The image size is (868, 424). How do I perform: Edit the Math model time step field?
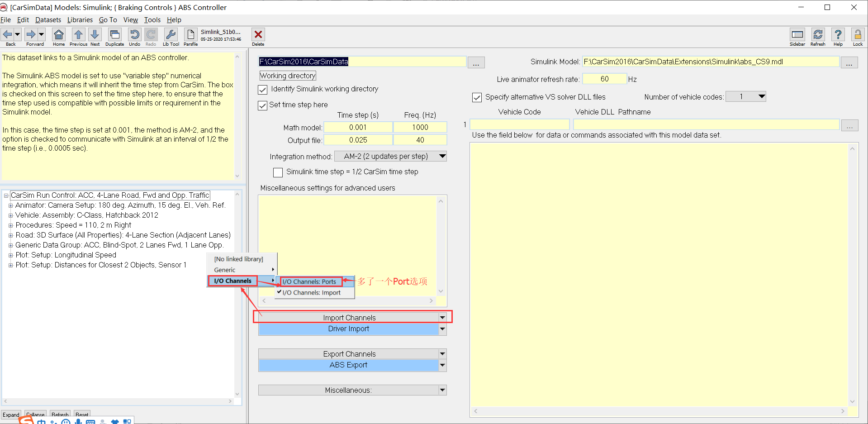tap(358, 128)
